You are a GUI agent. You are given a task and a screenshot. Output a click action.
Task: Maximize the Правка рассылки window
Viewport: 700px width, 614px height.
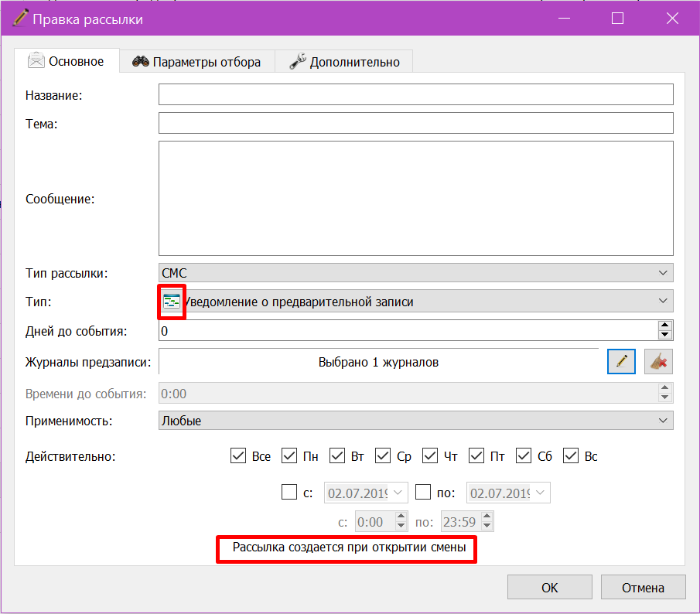tap(617, 19)
